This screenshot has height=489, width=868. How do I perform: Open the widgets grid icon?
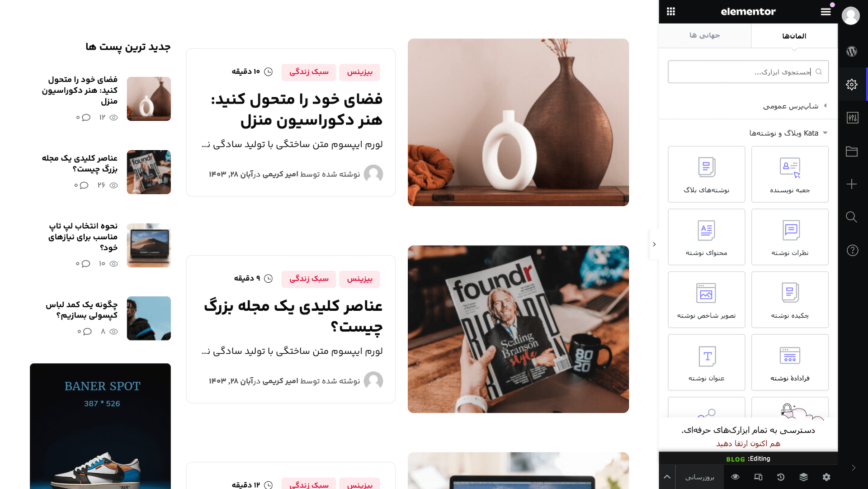tap(671, 12)
